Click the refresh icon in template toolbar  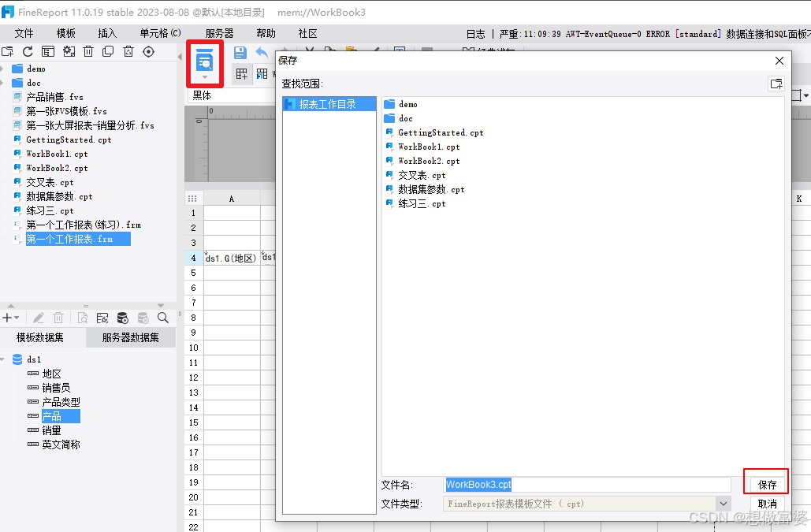pos(28,52)
